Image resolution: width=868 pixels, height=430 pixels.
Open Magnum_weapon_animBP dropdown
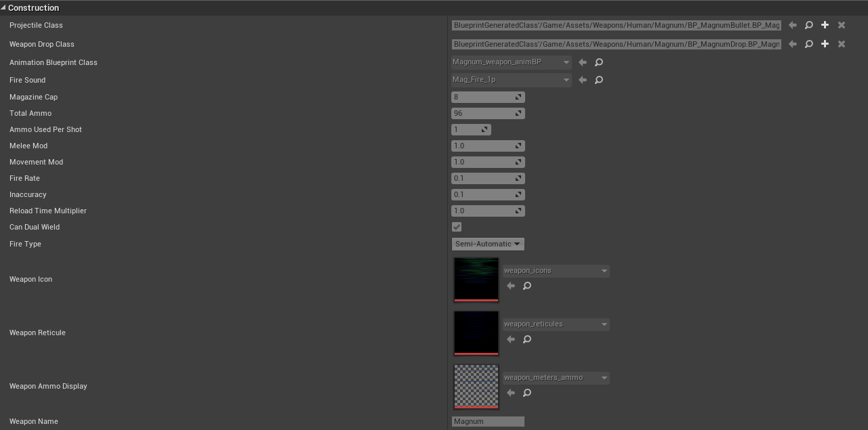coord(512,62)
